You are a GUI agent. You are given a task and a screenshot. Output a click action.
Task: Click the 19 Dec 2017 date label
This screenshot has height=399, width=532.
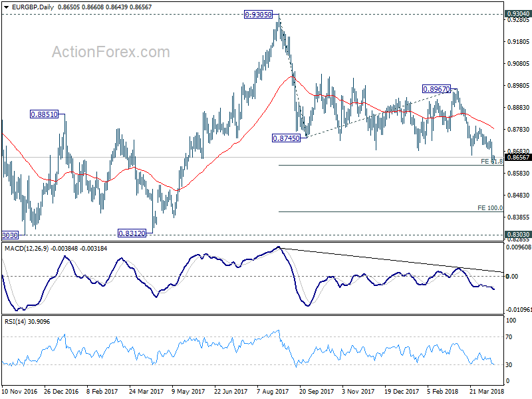tap(402, 391)
